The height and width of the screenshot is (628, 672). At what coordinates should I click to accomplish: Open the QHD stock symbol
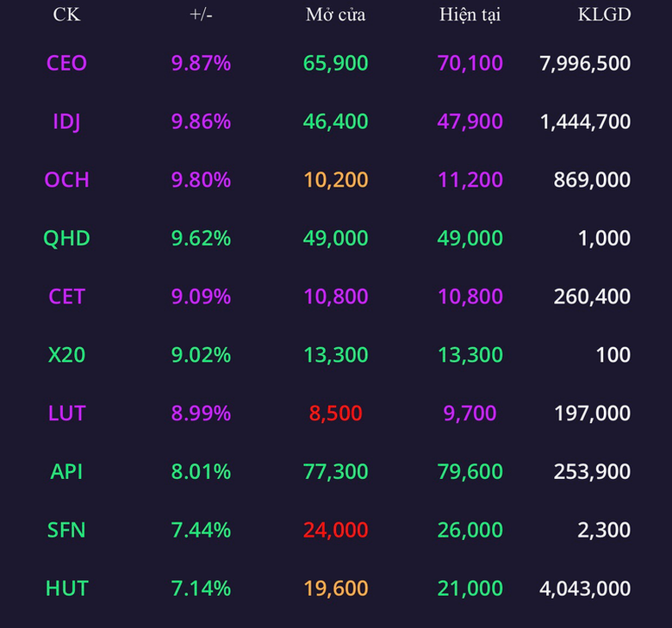pyautogui.click(x=66, y=238)
